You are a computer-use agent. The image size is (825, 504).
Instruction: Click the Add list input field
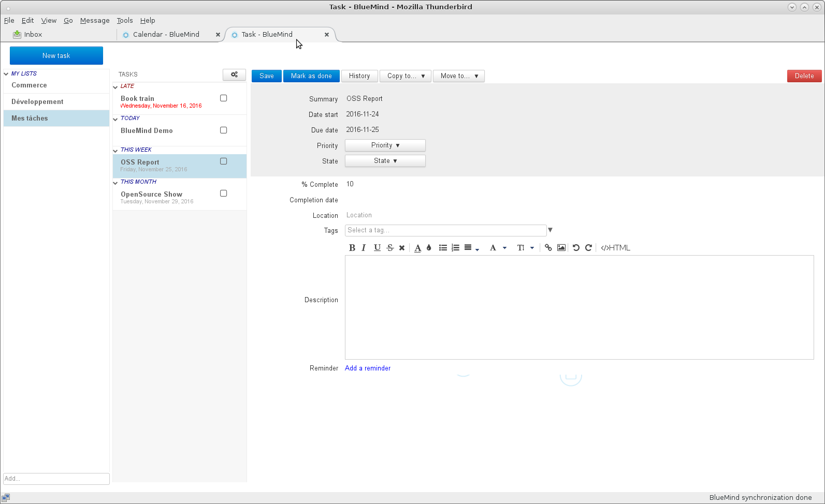coord(56,479)
